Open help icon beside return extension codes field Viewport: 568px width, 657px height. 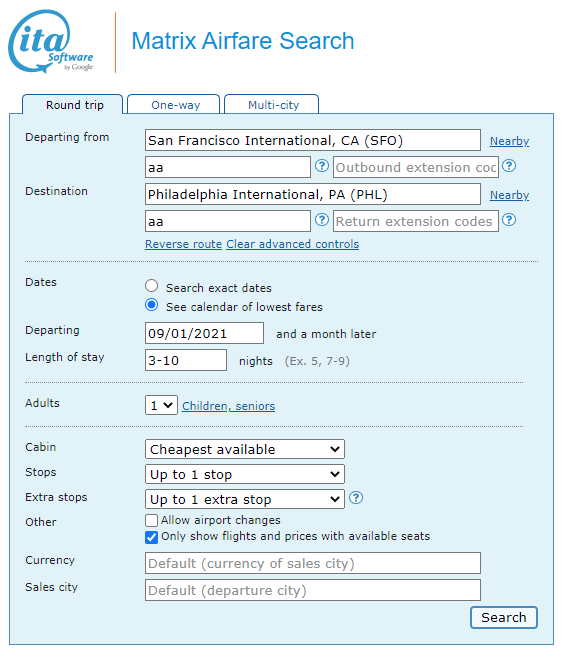509,220
